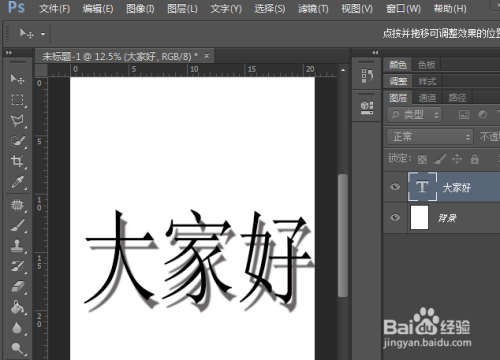Select the Quick Selection tool
This screenshot has width=500, height=360.
(x=17, y=141)
